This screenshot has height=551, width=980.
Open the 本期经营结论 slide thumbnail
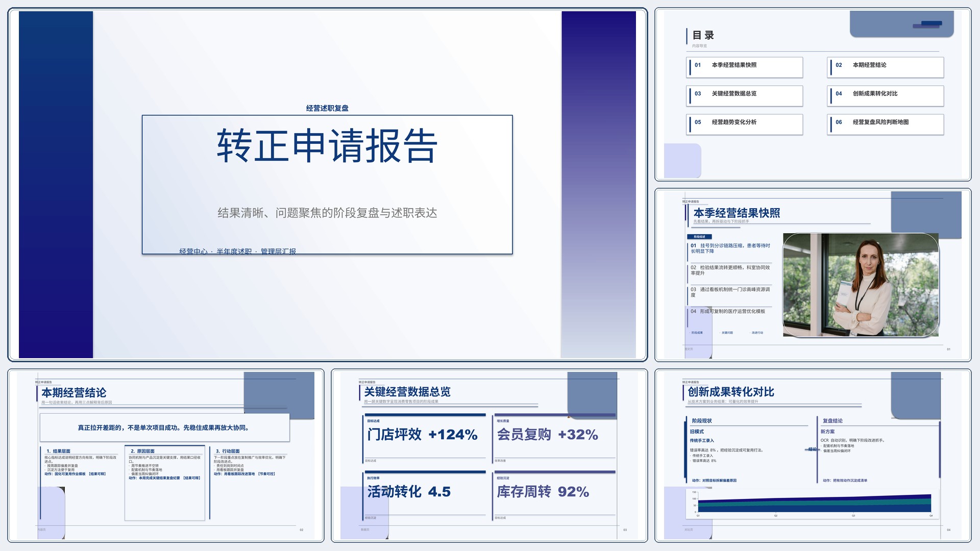click(x=166, y=455)
